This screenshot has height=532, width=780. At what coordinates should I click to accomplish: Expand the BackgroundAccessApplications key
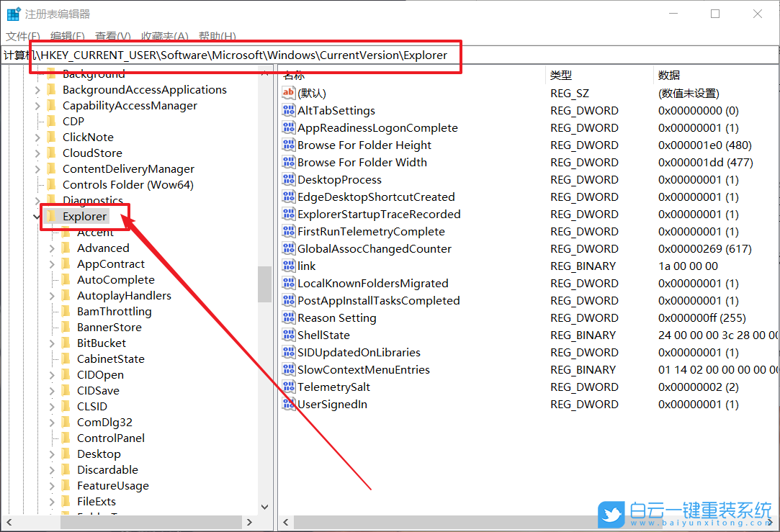coord(37,90)
